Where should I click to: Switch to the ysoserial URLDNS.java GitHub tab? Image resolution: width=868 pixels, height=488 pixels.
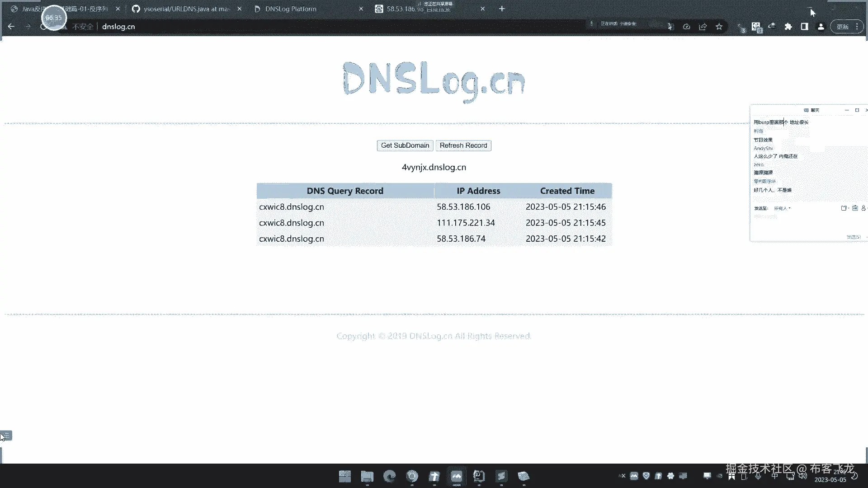click(x=186, y=9)
